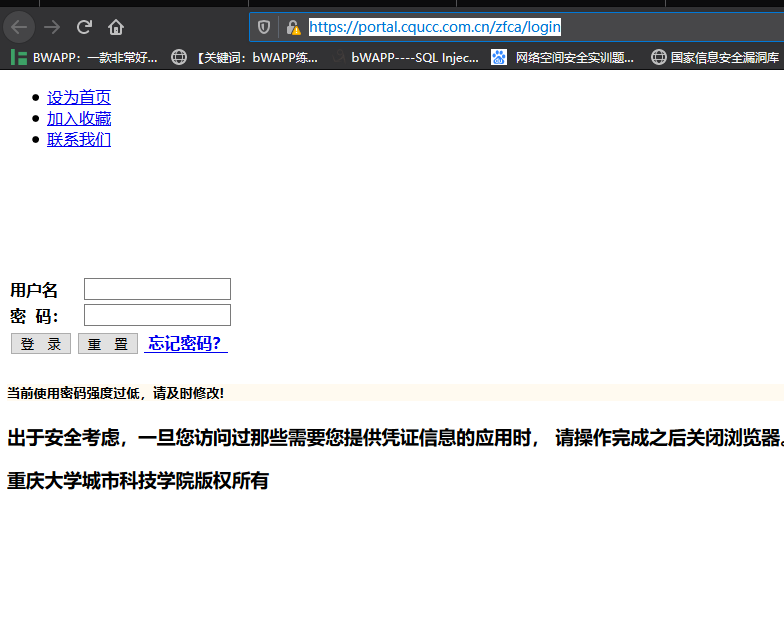Click the '重庆大学城市科技学院版权所有' footer text
The width and height of the screenshot is (784, 635).
138,480
